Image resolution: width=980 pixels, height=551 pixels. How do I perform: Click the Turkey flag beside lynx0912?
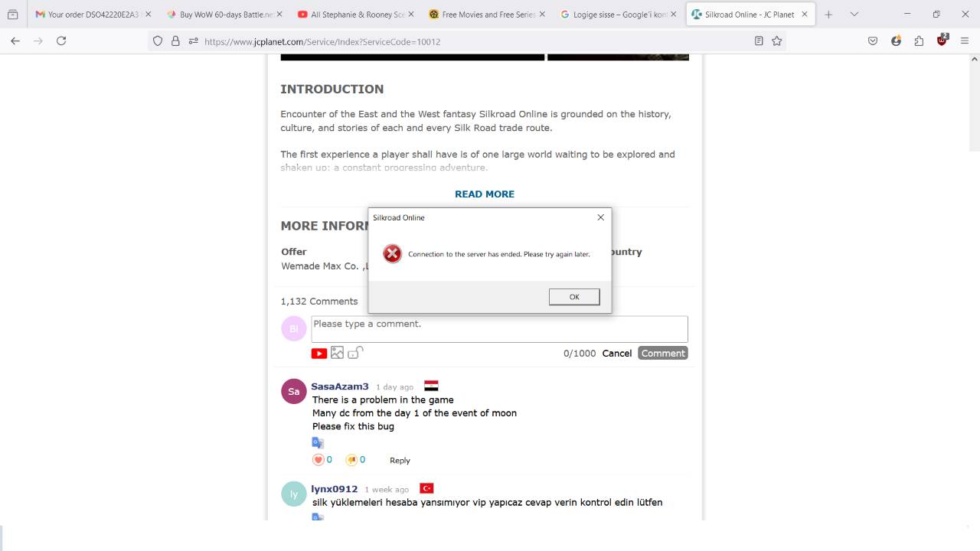click(x=427, y=488)
